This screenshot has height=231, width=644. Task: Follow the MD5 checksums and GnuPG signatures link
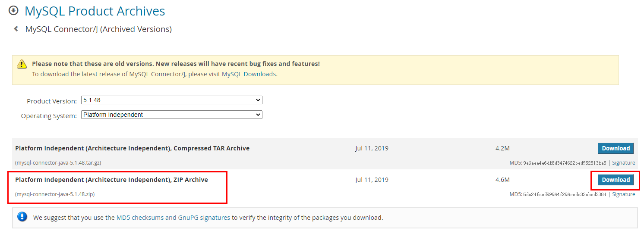[x=173, y=218]
